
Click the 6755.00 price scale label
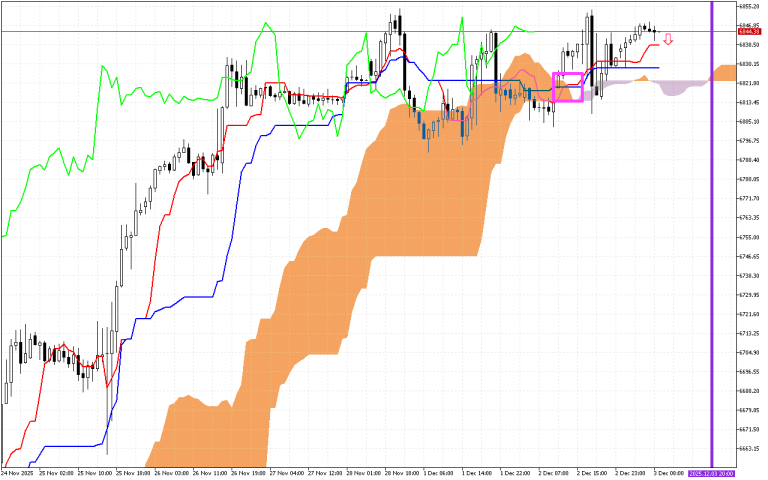coord(749,237)
